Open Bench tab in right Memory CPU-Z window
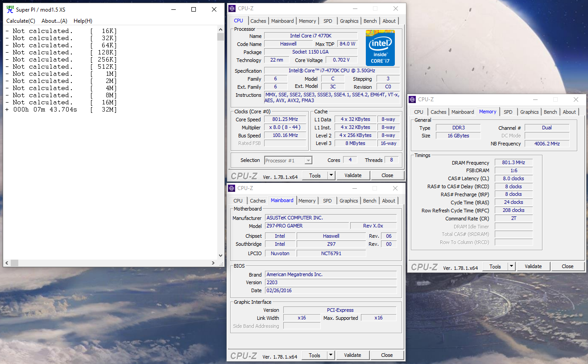The width and height of the screenshot is (588, 364). [x=551, y=112]
